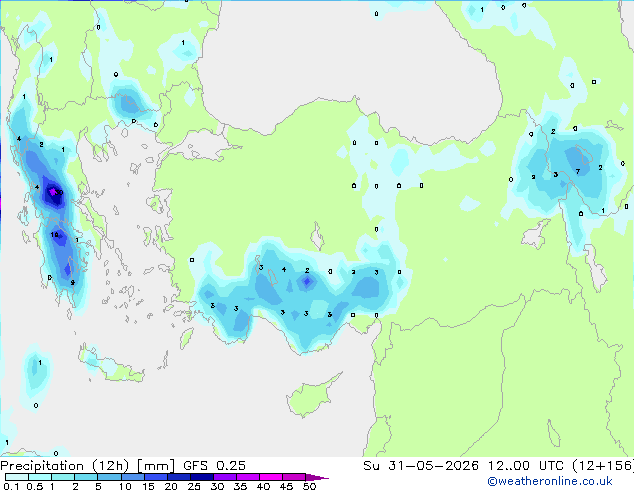
Task: Click the '40' legend scale label
Action: tap(263, 486)
